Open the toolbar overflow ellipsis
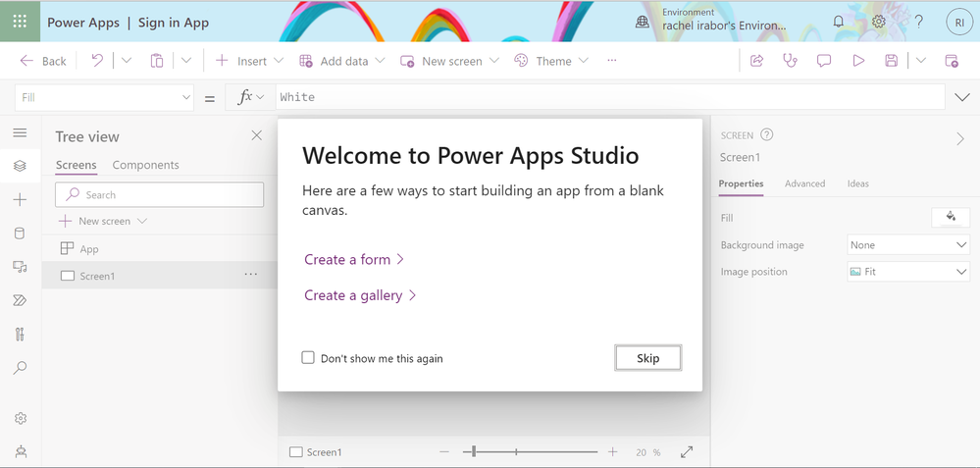 (612, 61)
